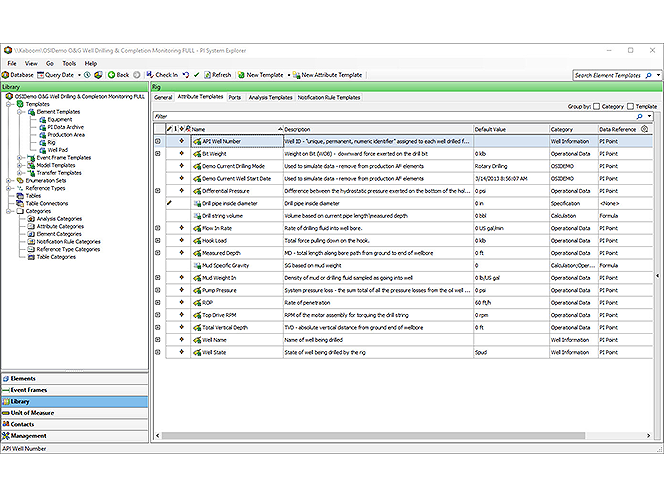Viewport: 664px width, 498px height.
Task: Enable Group by Category checkbox
Action: point(597,106)
